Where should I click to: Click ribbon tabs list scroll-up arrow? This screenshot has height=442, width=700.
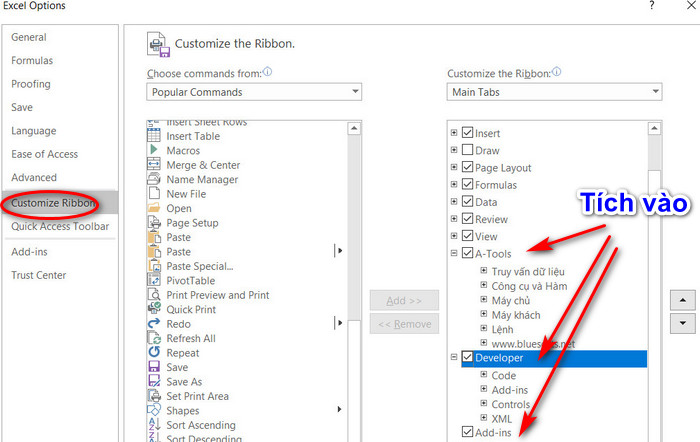[654, 129]
